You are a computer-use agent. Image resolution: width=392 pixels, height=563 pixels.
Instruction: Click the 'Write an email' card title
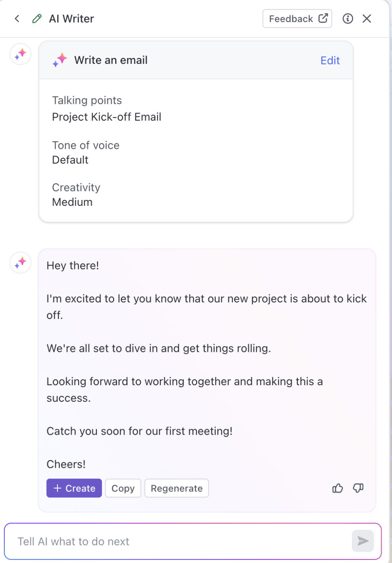point(111,60)
